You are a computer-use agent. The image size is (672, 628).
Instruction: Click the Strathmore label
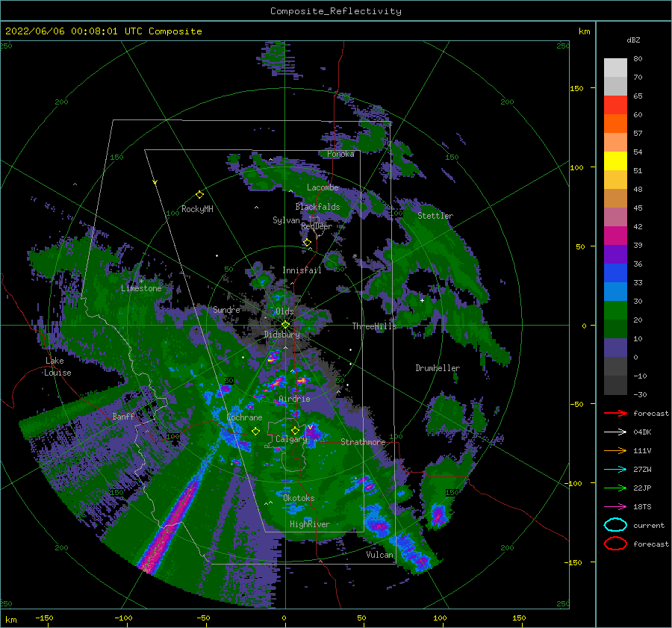pos(363,442)
